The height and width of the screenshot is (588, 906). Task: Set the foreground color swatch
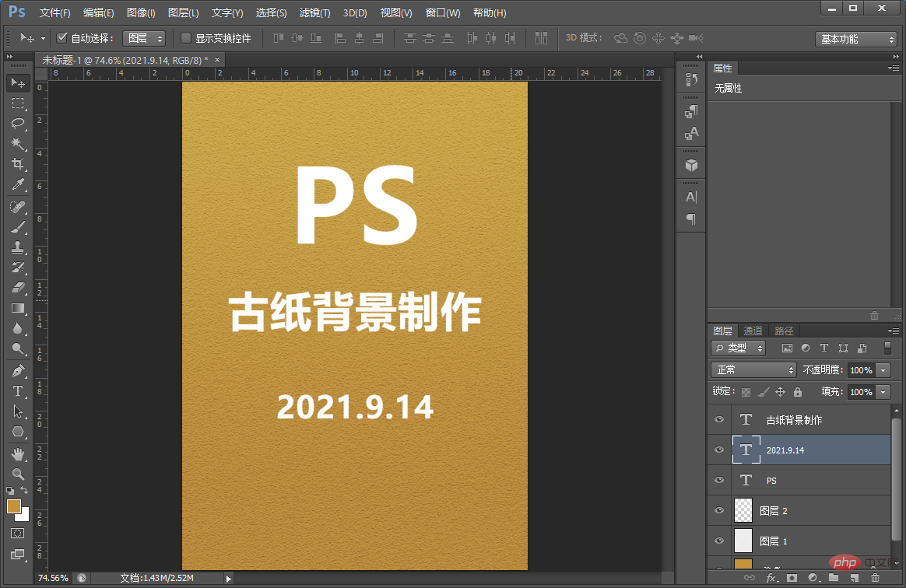(x=14, y=506)
